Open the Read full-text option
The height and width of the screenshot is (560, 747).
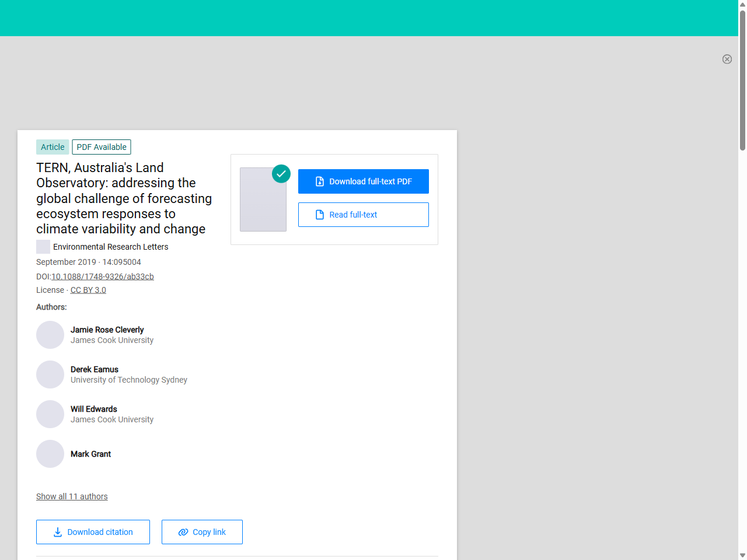point(363,215)
